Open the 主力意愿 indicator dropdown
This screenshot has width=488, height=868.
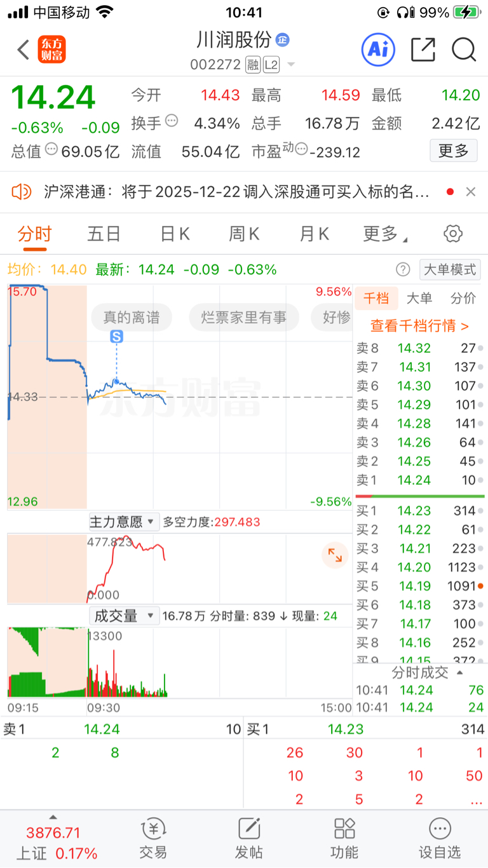[123, 522]
